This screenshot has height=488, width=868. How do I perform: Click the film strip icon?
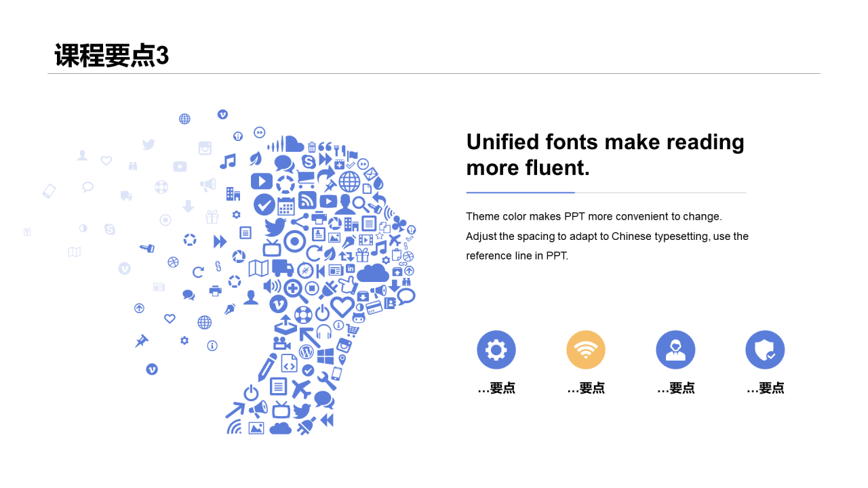pyautogui.click(x=366, y=240)
